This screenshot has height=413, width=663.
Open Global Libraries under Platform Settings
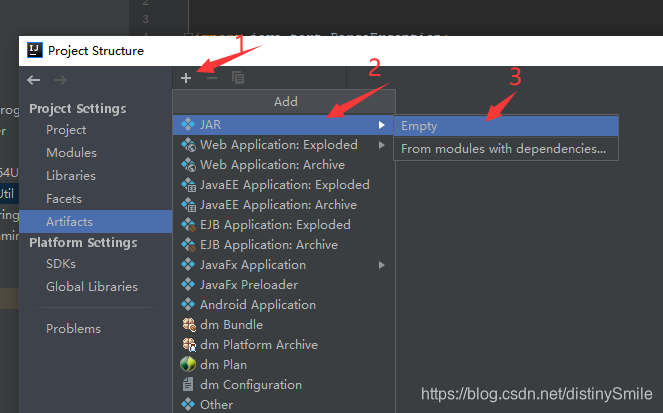coord(92,287)
